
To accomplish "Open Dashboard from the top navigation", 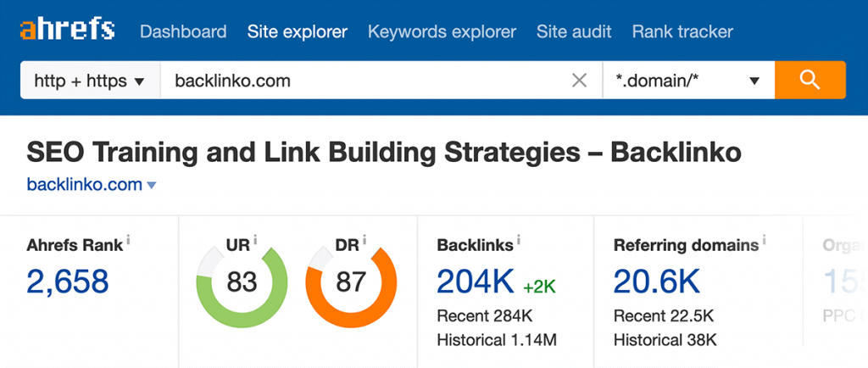I will (x=183, y=32).
